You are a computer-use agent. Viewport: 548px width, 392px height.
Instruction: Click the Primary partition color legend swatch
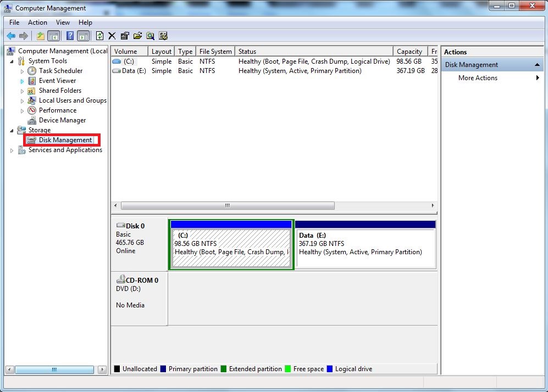click(x=163, y=369)
